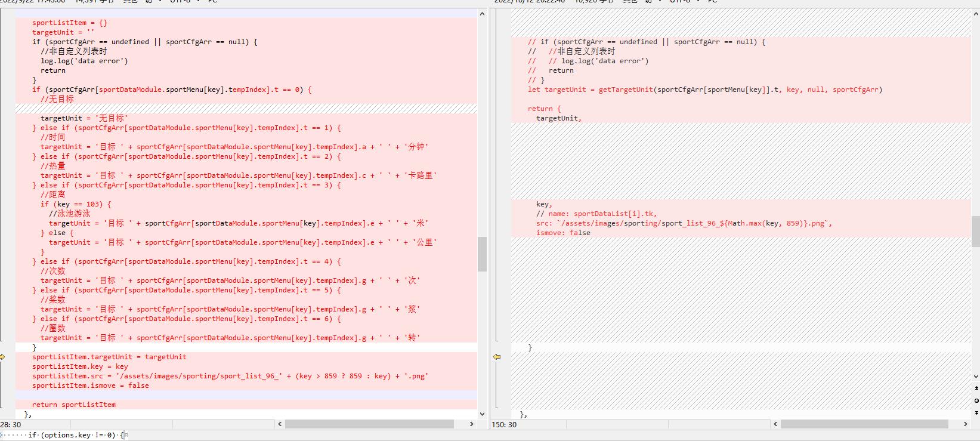The image size is (980, 441).
Task: Jump to next difference section using double-down arrow
Action: click(976, 412)
